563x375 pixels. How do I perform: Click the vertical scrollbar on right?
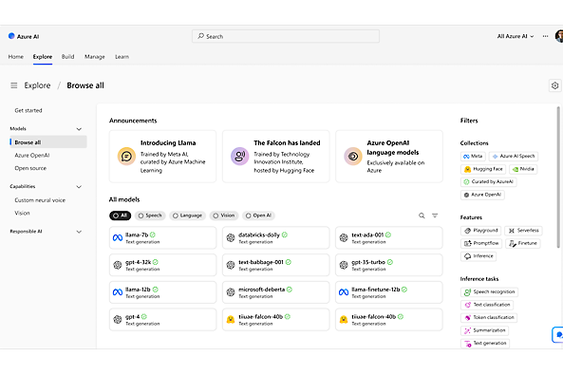click(558, 177)
